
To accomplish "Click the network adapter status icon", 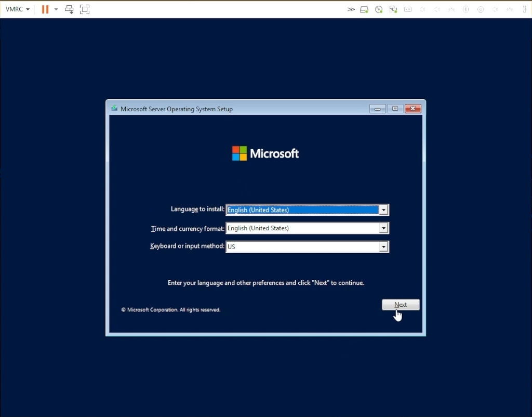I will (393, 9).
